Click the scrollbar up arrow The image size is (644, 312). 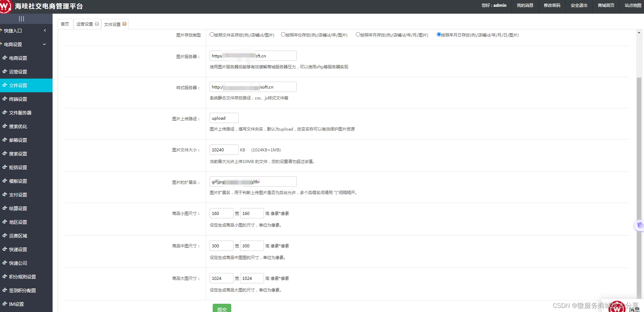639,32
